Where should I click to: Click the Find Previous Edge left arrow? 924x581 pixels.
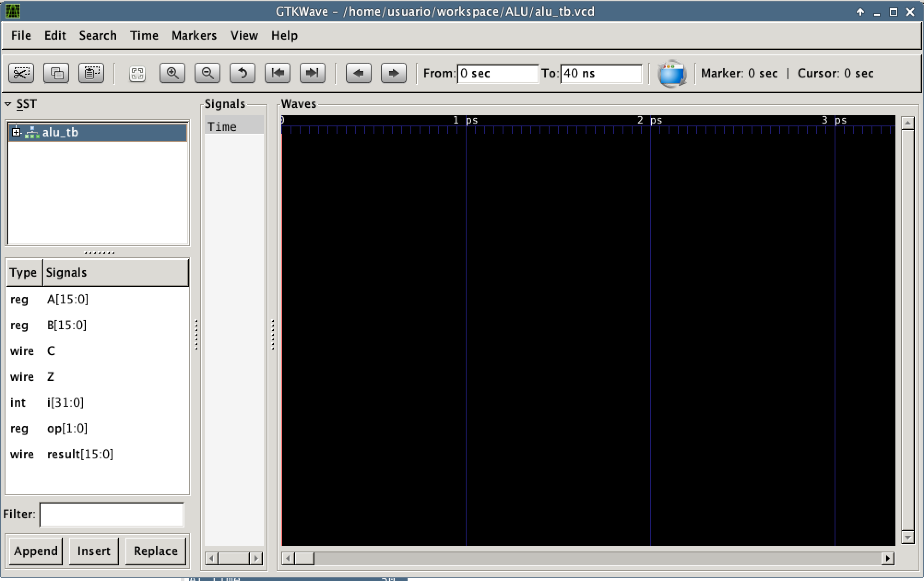click(x=359, y=73)
